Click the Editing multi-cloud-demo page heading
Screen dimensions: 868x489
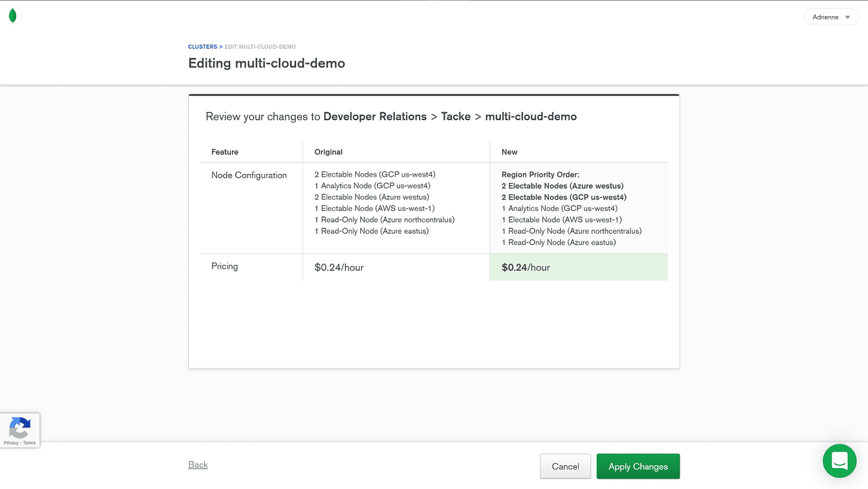pyautogui.click(x=267, y=63)
